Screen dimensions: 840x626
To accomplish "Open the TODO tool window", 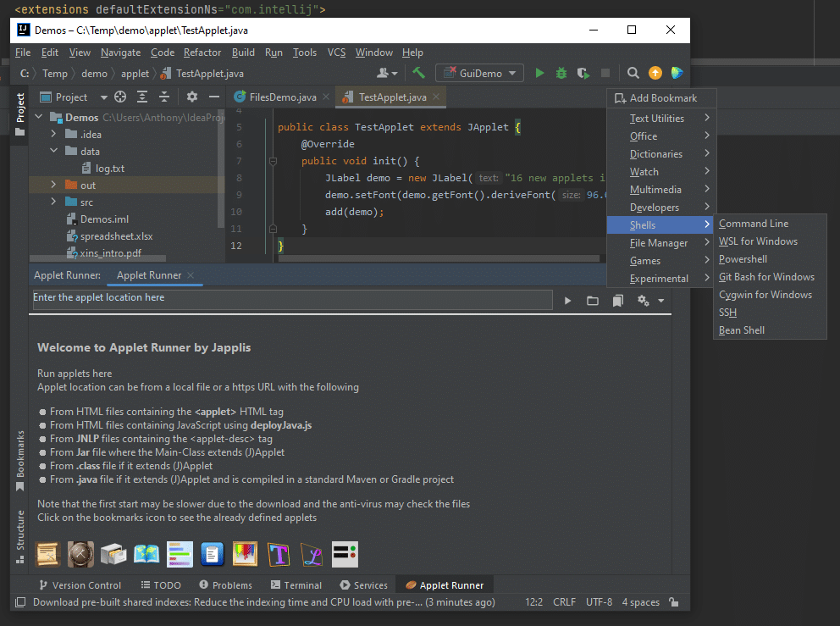I will (x=161, y=585).
